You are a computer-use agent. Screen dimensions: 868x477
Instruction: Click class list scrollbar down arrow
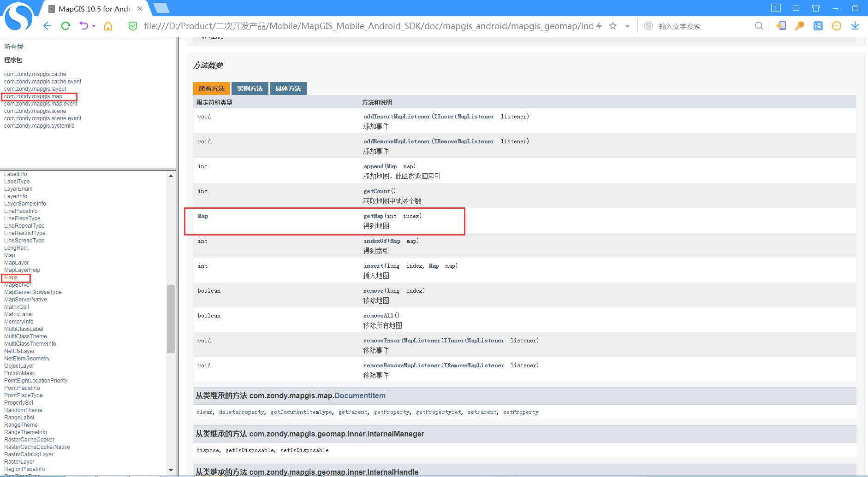tap(171, 470)
